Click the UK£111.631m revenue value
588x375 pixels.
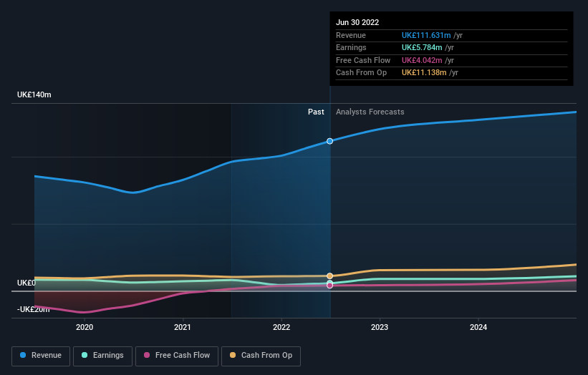[x=426, y=35]
